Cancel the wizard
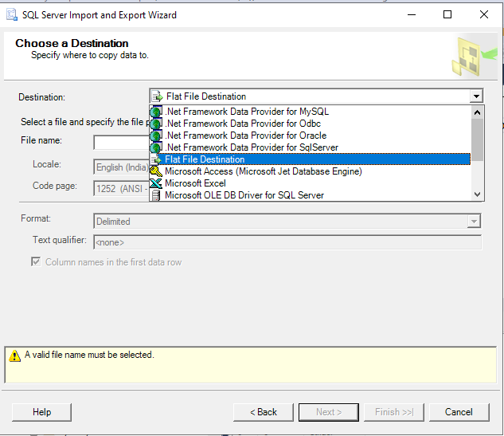504x436 pixels. tap(459, 412)
